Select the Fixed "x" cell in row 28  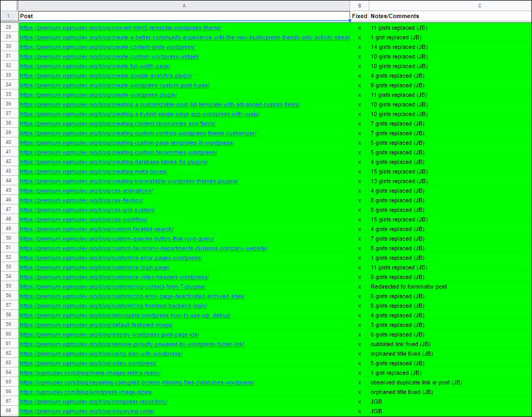pyautogui.click(x=360, y=28)
